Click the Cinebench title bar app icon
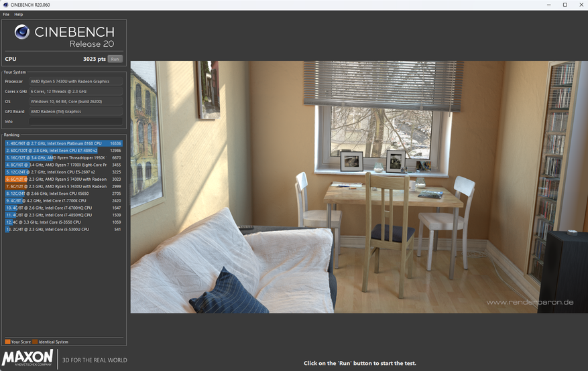 (5, 5)
